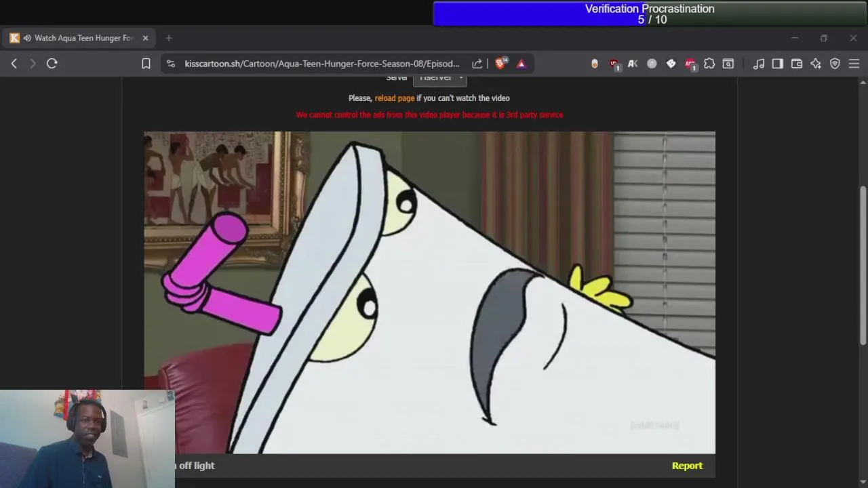Open the Brave VPN shield icon
Image resolution: width=868 pixels, height=488 pixels.
click(x=835, y=64)
